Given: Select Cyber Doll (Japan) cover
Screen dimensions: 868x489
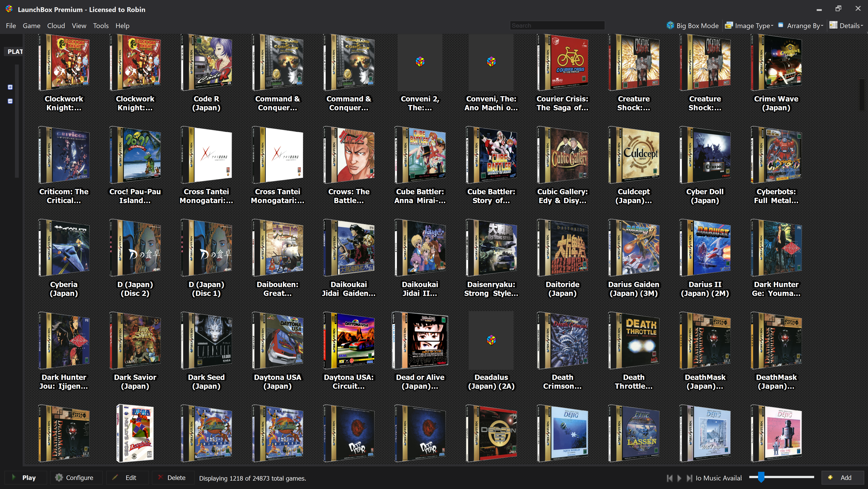Looking at the screenshot, I should (x=705, y=155).
